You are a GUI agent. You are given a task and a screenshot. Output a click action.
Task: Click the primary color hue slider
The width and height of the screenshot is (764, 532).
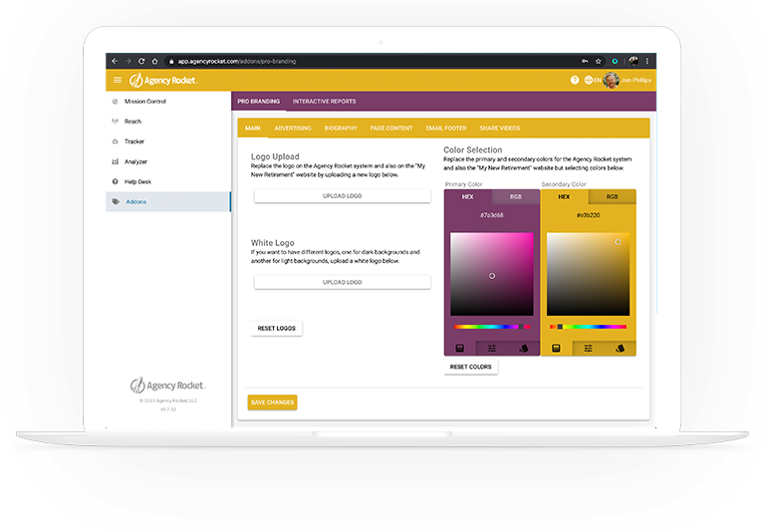point(492,327)
